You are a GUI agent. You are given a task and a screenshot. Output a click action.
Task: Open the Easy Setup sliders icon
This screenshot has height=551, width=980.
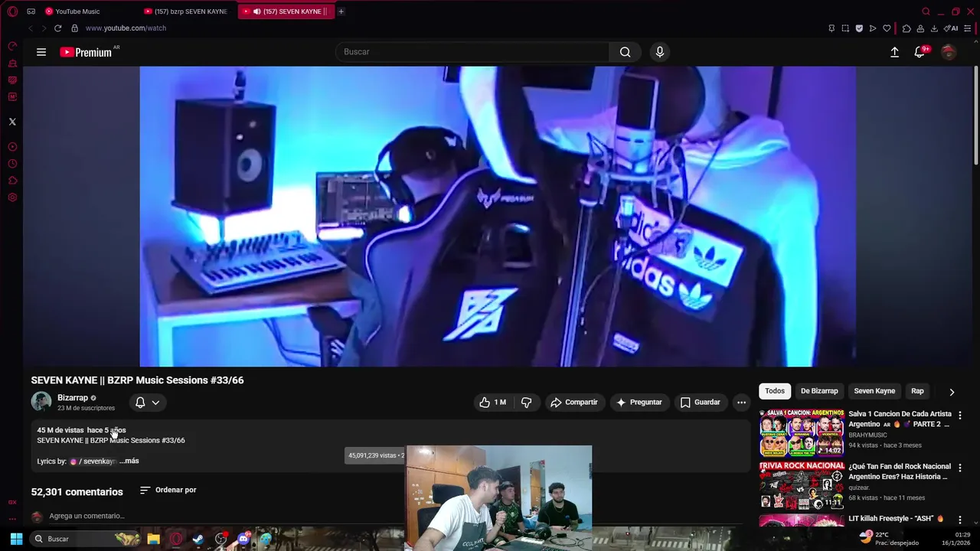[968, 28]
